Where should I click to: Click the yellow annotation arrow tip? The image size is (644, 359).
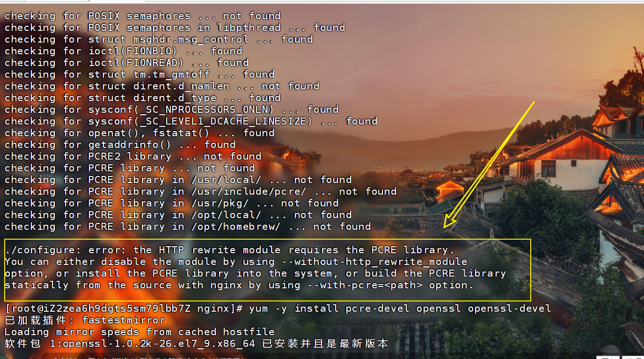point(446,226)
